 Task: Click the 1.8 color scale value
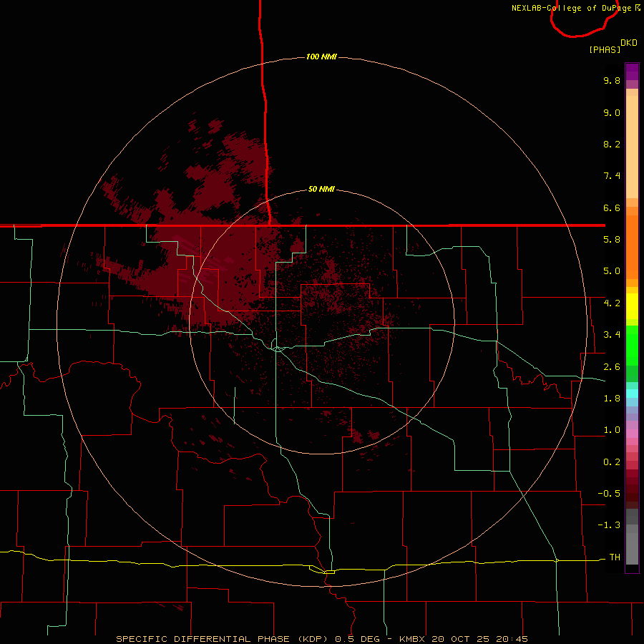pos(612,399)
